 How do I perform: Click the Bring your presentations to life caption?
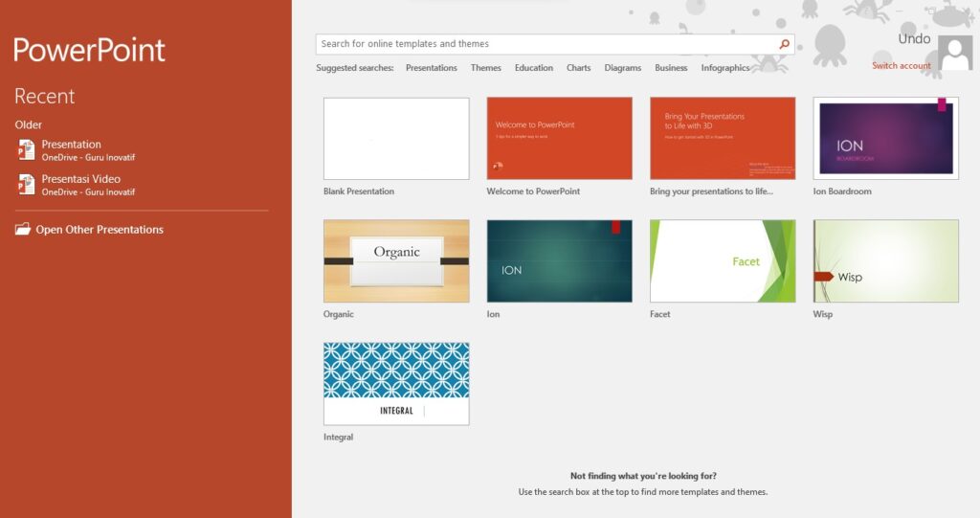711,191
